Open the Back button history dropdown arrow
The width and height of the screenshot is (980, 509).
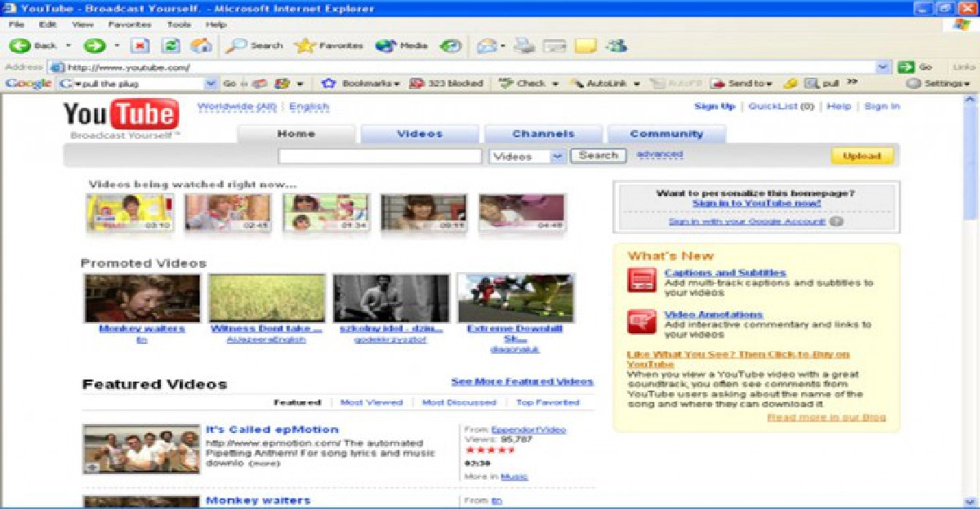pyautogui.click(x=69, y=46)
